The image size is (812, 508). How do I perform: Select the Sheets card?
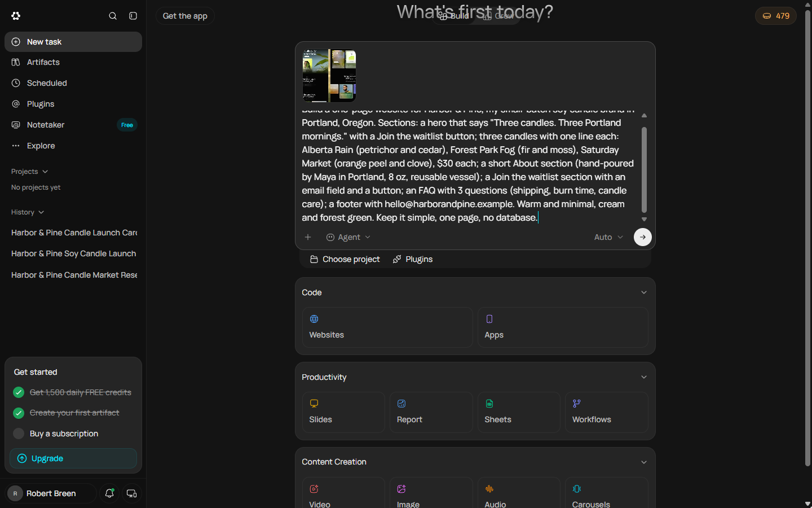pos(519,412)
